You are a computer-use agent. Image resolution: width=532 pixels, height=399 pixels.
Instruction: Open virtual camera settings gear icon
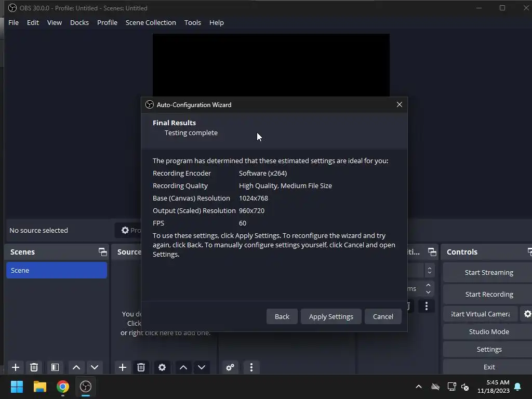[x=527, y=314]
